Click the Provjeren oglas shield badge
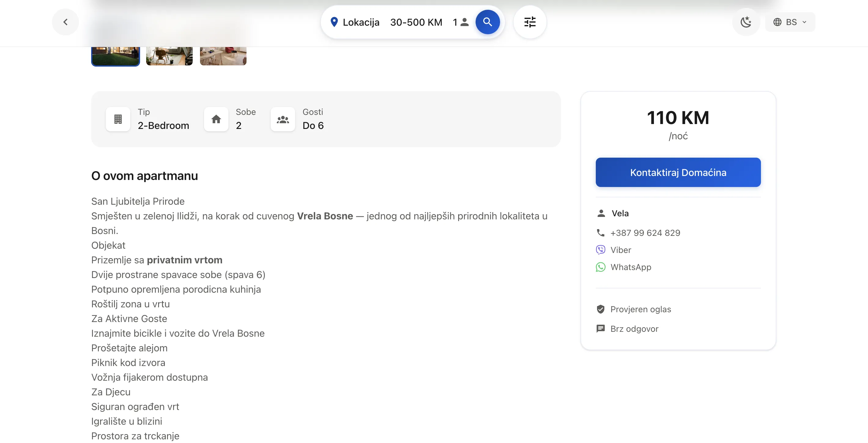 [x=600, y=309]
